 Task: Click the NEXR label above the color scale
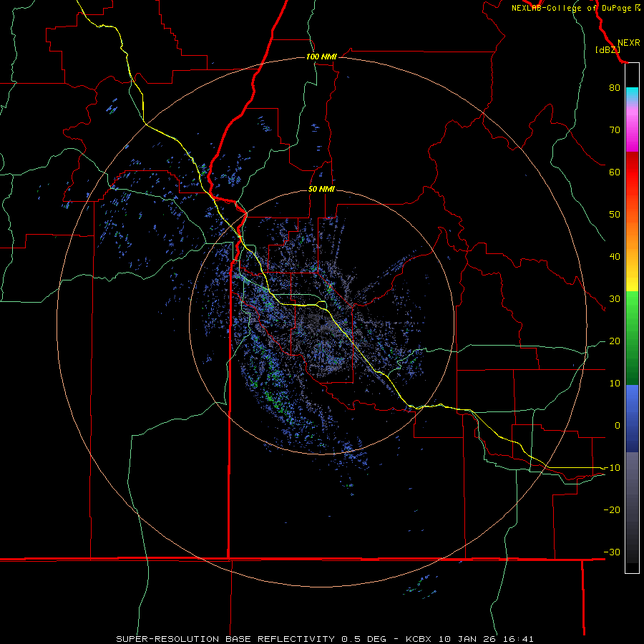point(628,43)
